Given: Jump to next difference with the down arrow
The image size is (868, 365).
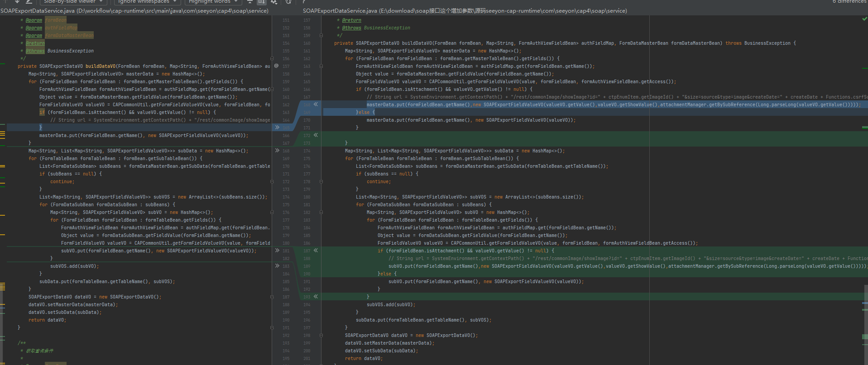Looking at the screenshot, I should [x=17, y=2].
